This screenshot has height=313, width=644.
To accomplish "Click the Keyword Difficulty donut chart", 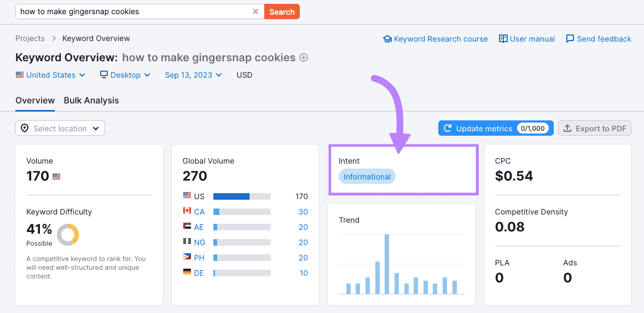I will click(68, 235).
